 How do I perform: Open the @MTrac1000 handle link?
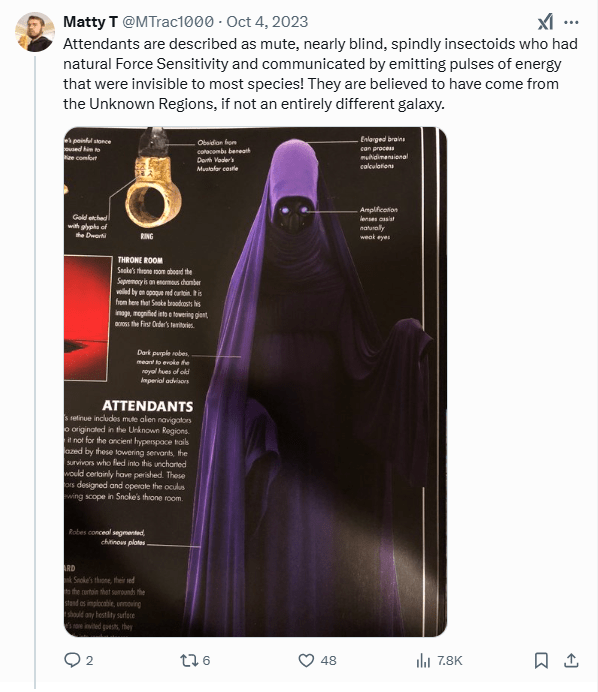click(x=168, y=22)
